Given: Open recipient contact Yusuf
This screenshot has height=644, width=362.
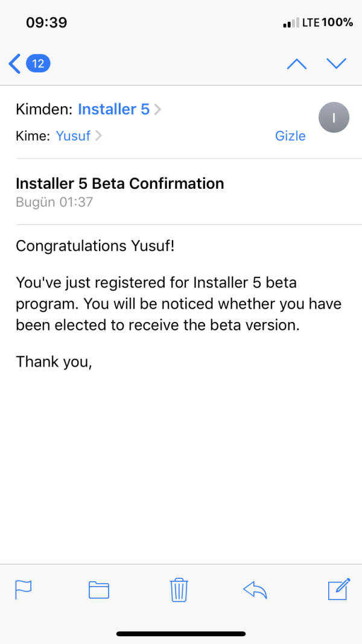Looking at the screenshot, I should 73,136.
